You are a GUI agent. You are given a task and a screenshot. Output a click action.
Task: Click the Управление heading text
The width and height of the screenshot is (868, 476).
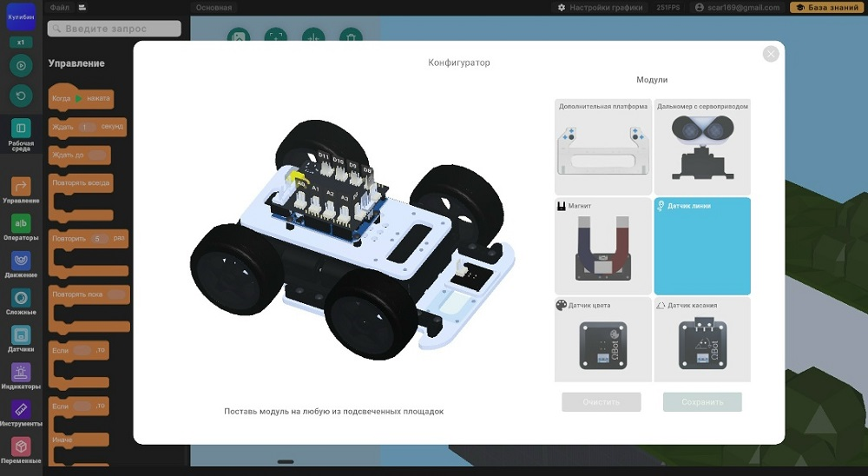[76, 63]
